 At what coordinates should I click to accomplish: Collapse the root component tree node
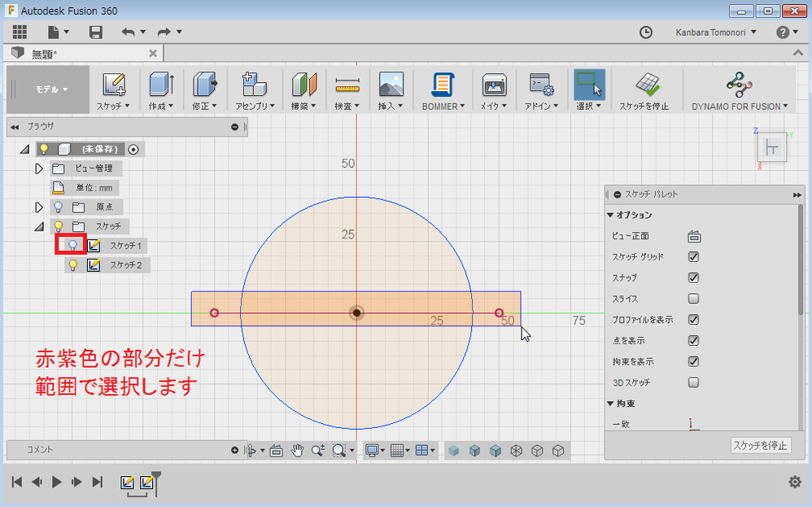pyautogui.click(x=24, y=150)
